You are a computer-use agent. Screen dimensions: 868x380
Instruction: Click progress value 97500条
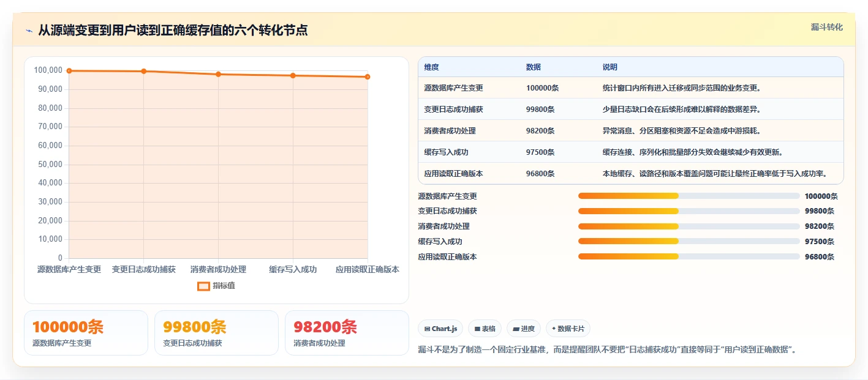pos(820,241)
